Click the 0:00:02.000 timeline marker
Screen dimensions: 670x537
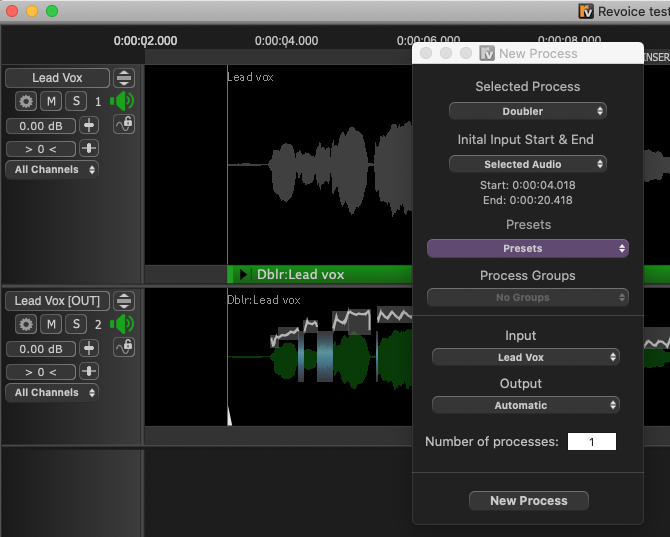pos(145,41)
